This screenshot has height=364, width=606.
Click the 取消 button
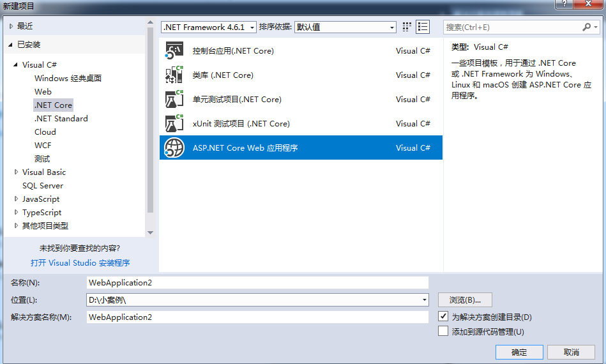pos(572,352)
